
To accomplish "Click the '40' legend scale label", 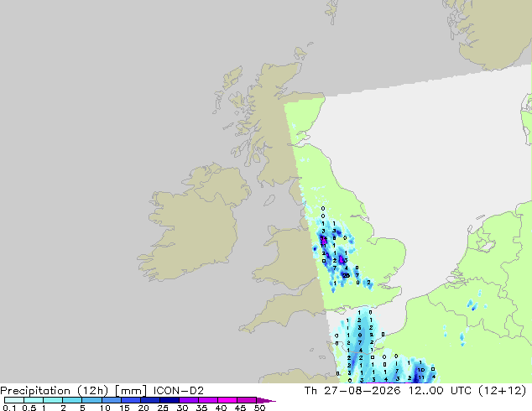I will [221, 408].
